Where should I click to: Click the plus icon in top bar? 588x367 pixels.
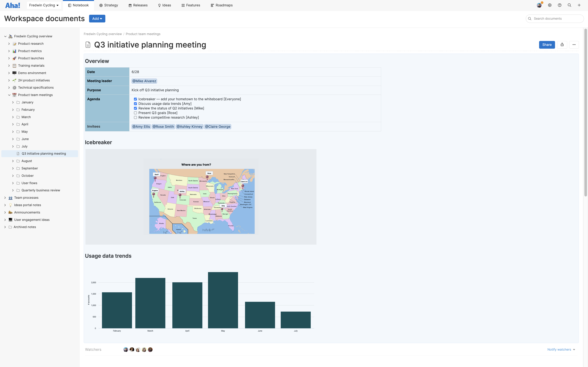579,5
